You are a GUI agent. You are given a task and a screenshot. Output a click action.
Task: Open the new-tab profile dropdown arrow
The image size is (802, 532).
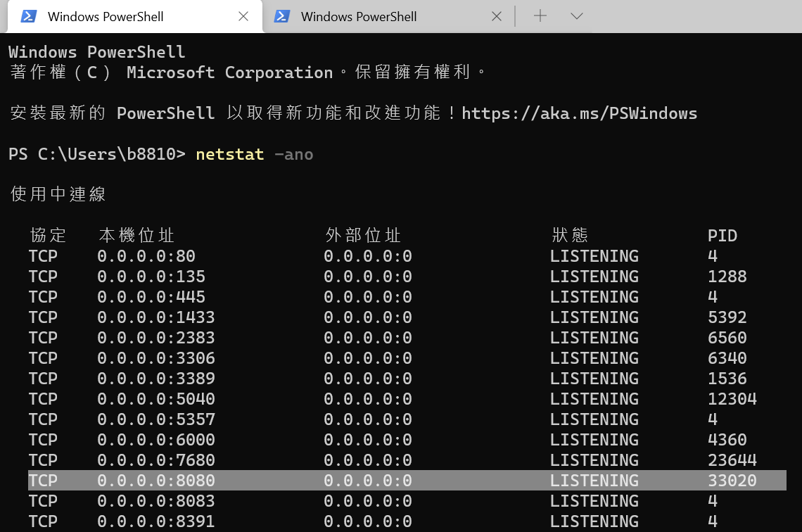point(576,16)
